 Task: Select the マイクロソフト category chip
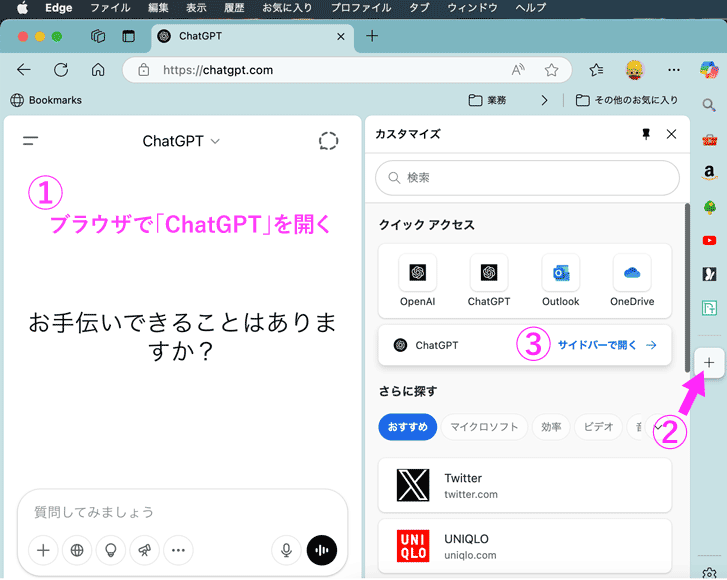[484, 427]
